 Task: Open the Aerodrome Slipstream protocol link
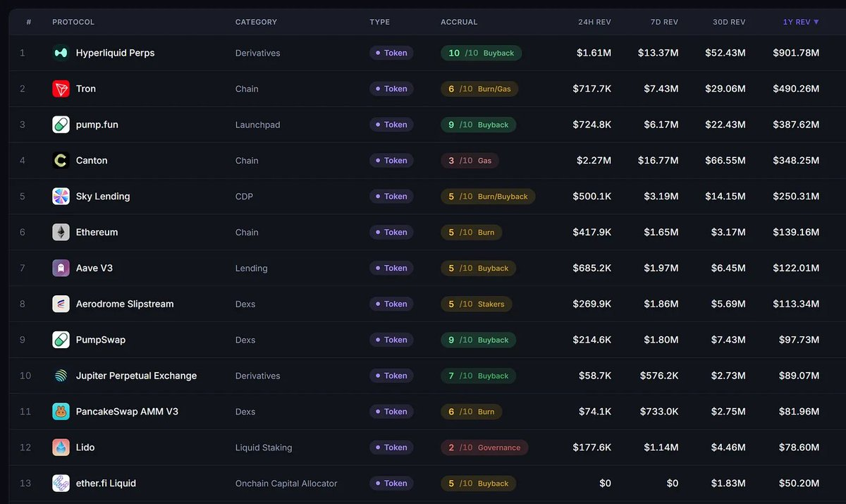pyautogui.click(x=124, y=305)
